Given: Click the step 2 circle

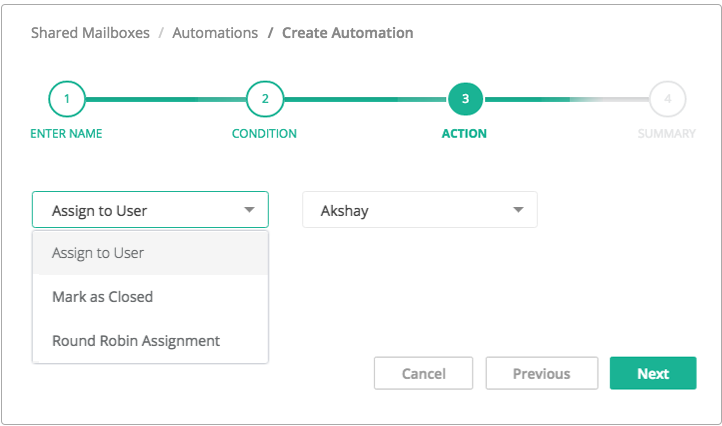Looking at the screenshot, I should pos(265,99).
